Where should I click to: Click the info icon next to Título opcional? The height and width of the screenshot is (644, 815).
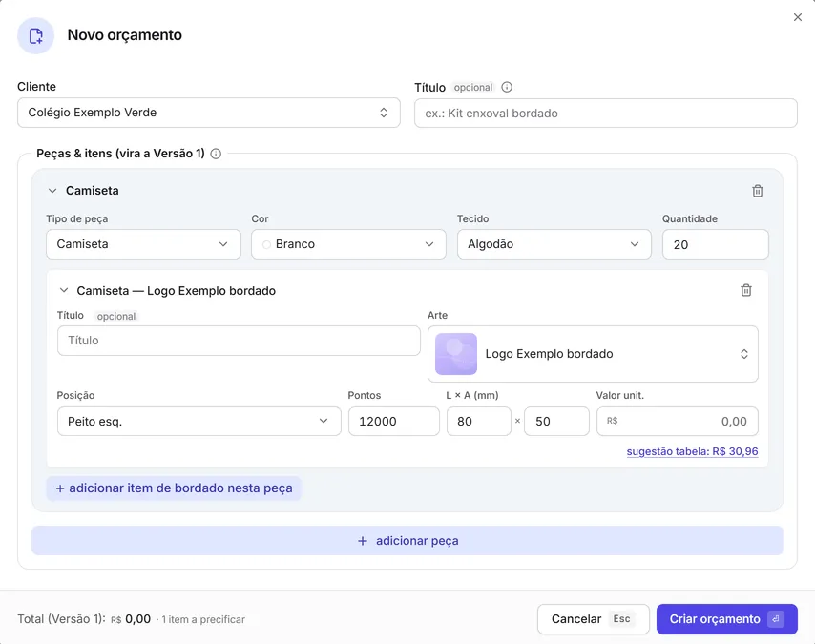(507, 88)
